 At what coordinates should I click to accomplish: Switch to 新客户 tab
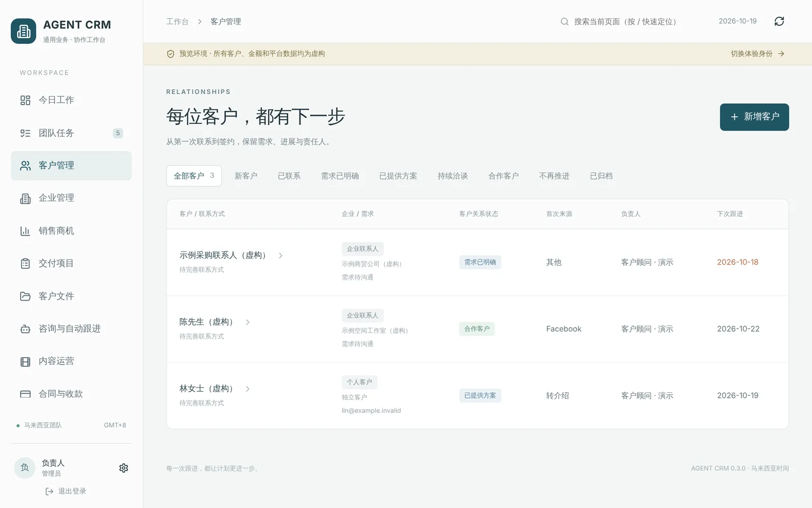(x=246, y=176)
